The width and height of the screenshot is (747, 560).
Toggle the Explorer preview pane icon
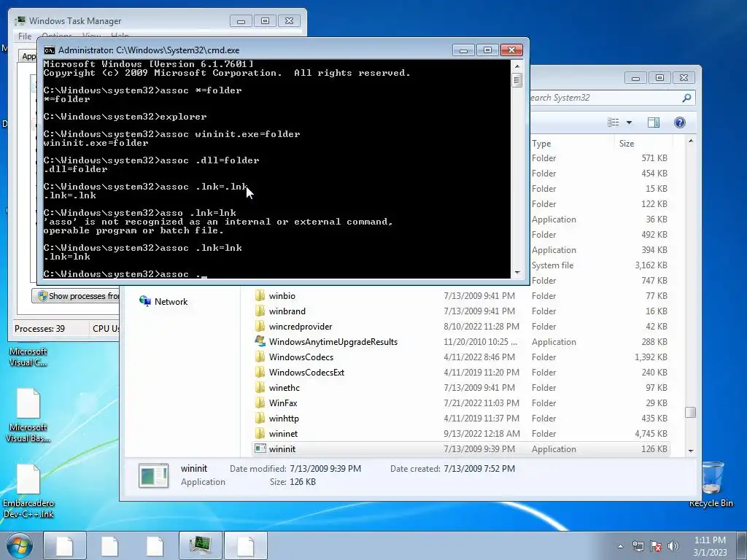(x=654, y=122)
